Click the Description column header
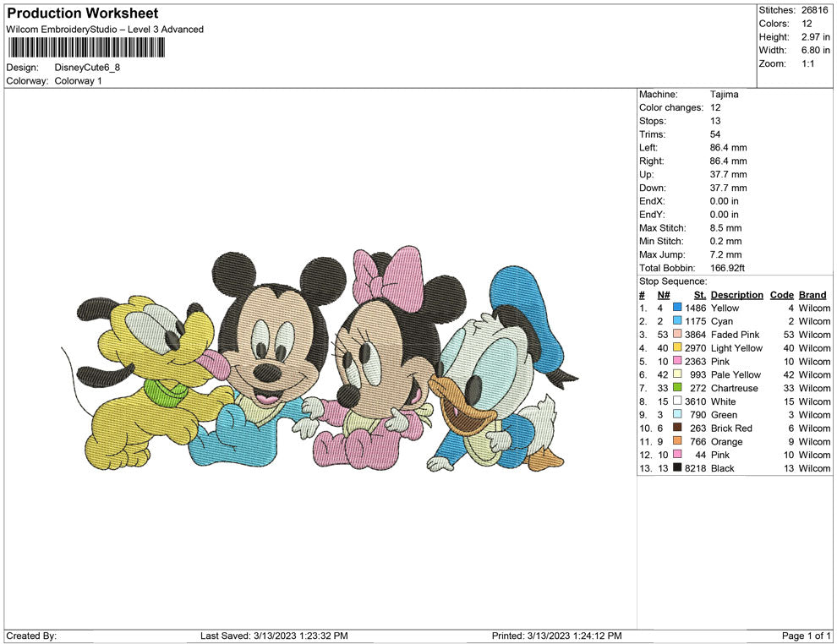Viewport: 837px width, 644px height. point(736,294)
